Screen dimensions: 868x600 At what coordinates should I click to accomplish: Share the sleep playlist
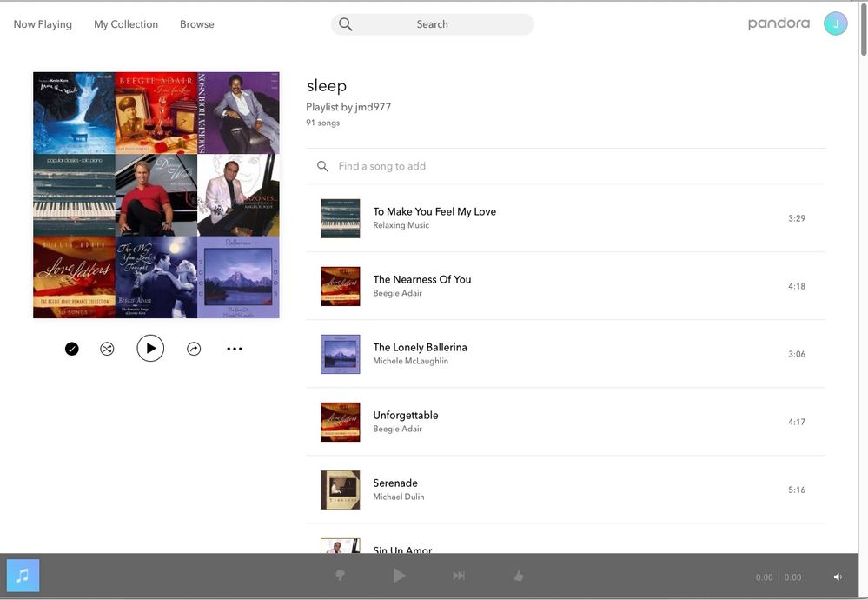(194, 349)
